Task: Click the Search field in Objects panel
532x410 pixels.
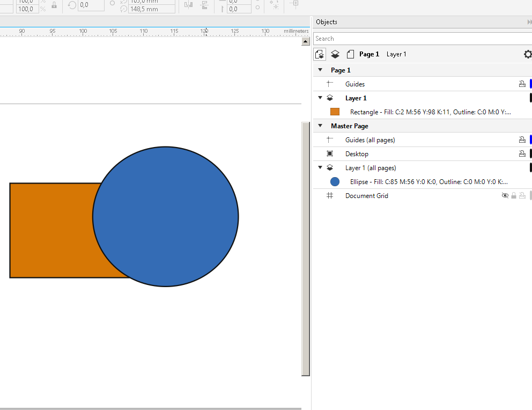Action: click(418, 39)
